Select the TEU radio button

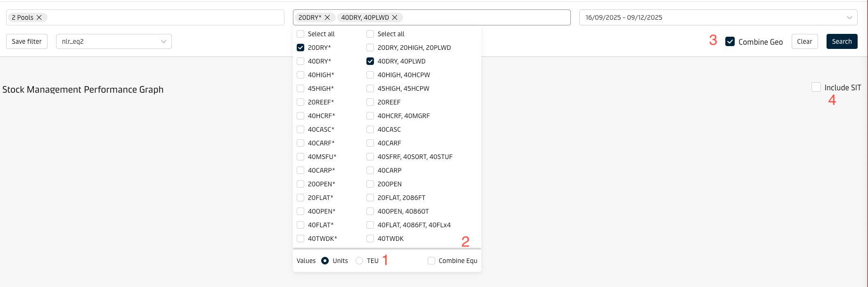point(359,261)
